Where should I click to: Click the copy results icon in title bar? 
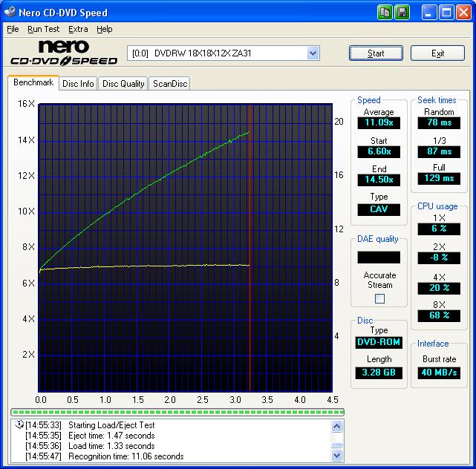(x=385, y=13)
